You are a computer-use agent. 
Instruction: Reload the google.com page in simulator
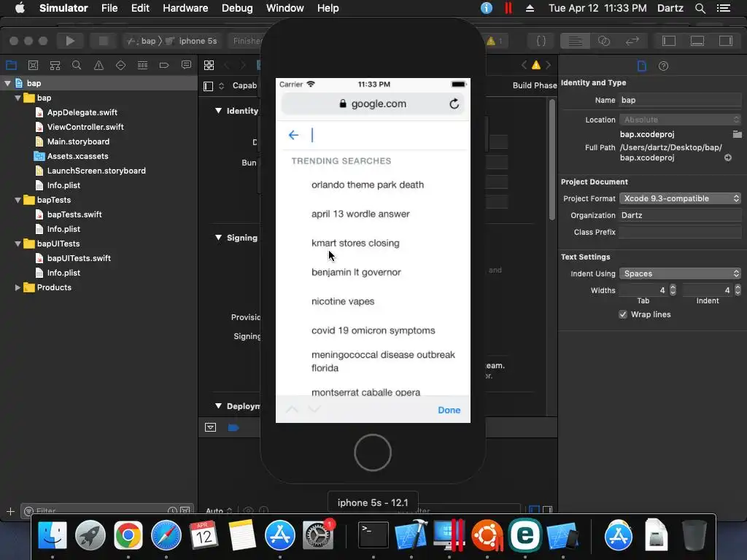coord(454,104)
